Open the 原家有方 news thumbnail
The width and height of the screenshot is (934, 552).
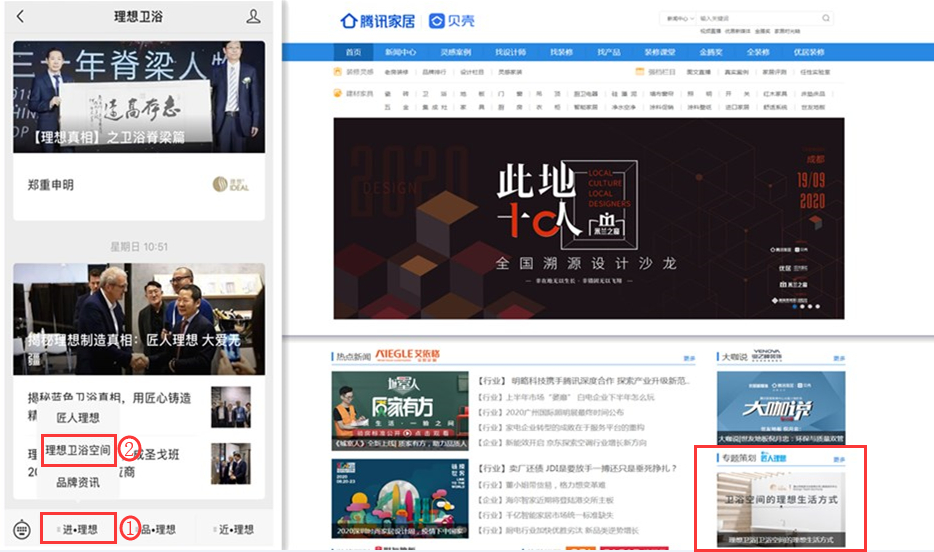point(400,410)
